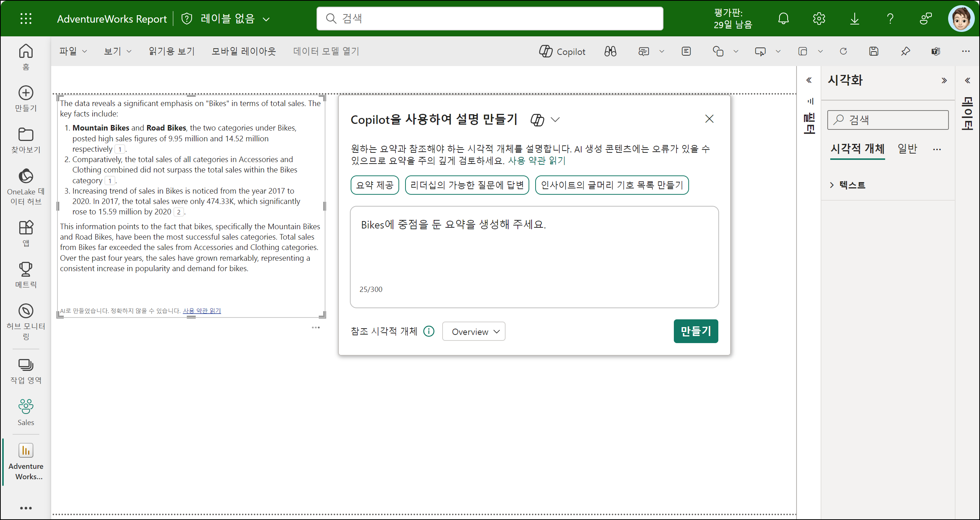Viewport: 980px width, 520px height.
Task: Click the save report icon
Action: [x=874, y=52]
